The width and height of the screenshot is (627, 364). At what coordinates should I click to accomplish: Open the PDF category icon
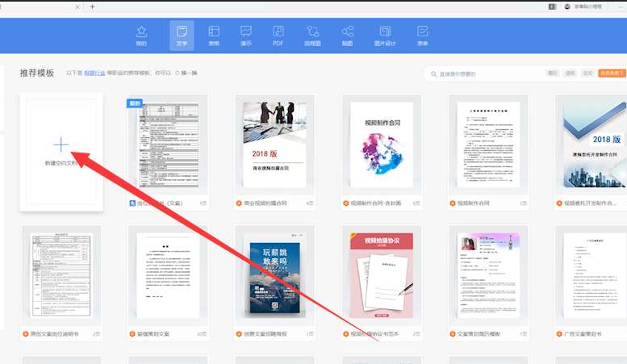pyautogui.click(x=278, y=36)
